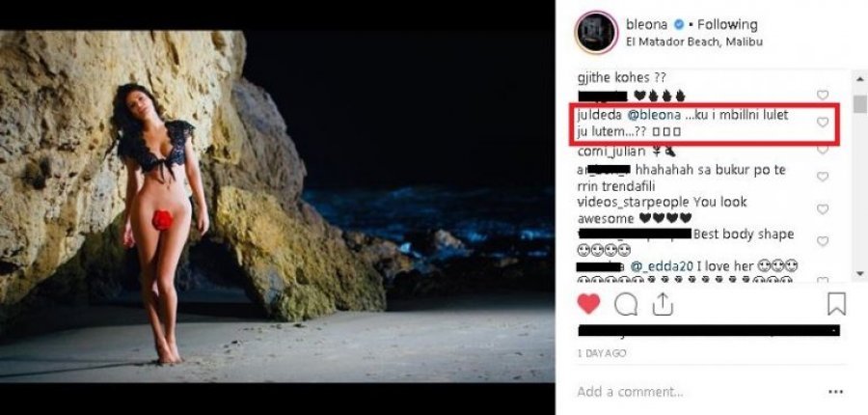
Task: Open the three-dot more options menu
Action: click(835, 392)
